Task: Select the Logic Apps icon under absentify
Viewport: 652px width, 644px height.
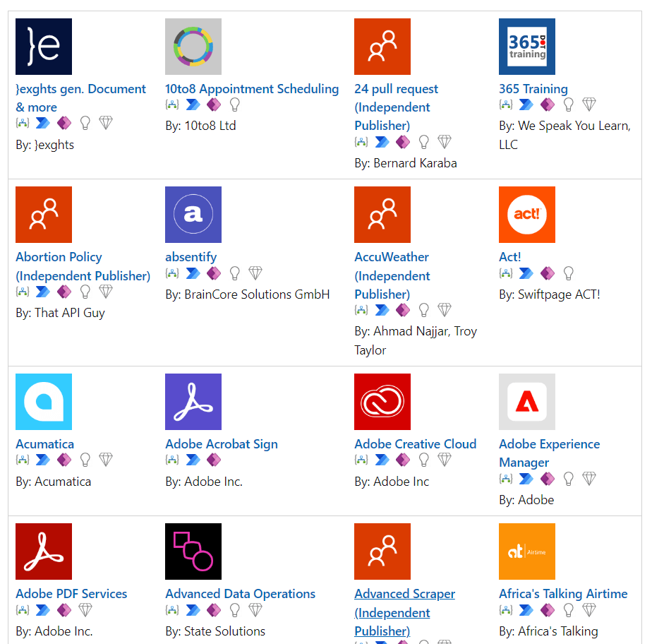Action: [172, 273]
